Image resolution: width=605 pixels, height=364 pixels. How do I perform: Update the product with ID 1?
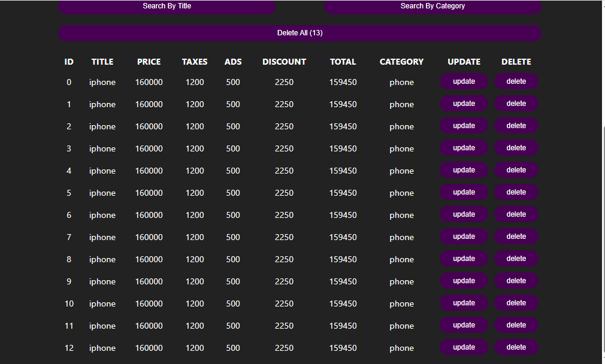point(464,104)
